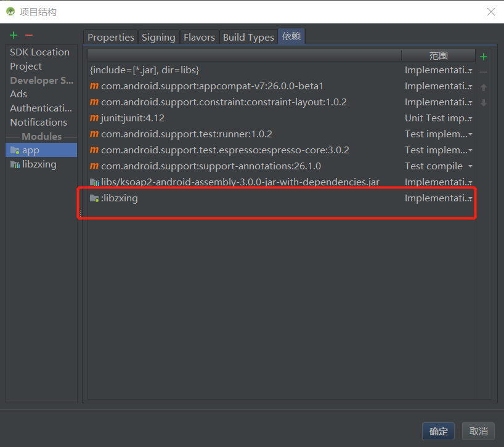Click the Maven icon beside constraint-layout
The width and height of the screenshot is (504, 447).
click(x=94, y=102)
